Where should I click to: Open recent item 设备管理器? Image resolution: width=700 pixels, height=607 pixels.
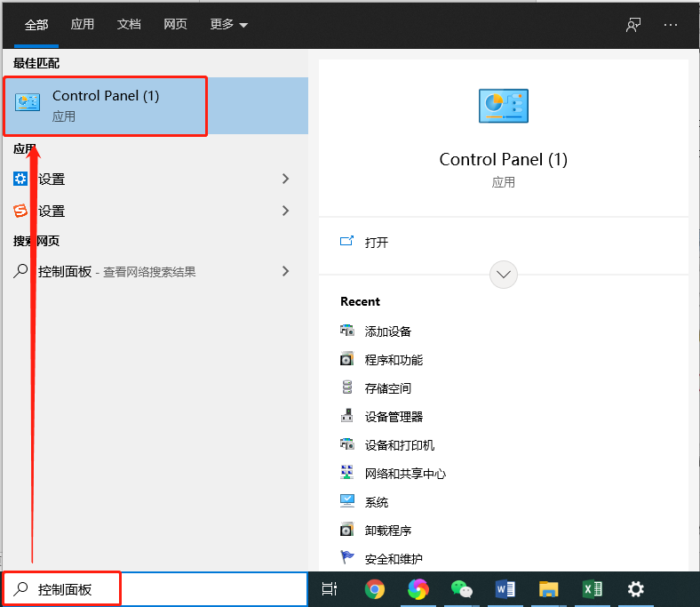tap(394, 417)
